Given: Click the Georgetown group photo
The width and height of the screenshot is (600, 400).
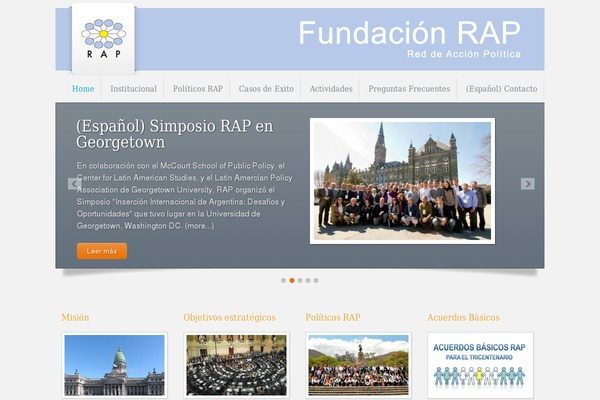Looking at the screenshot, I should pyautogui.click(x=403, y=181).
